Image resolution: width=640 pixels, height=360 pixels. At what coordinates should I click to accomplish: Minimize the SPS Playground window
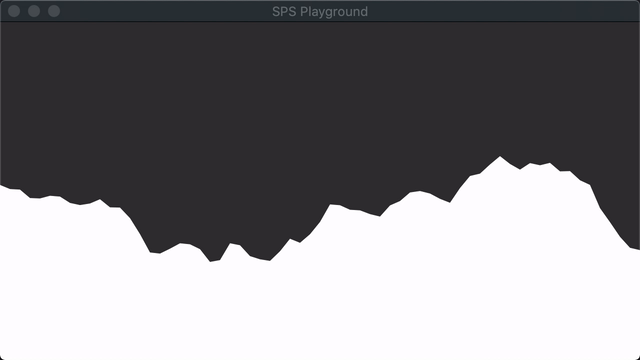(x=34, y=11)
